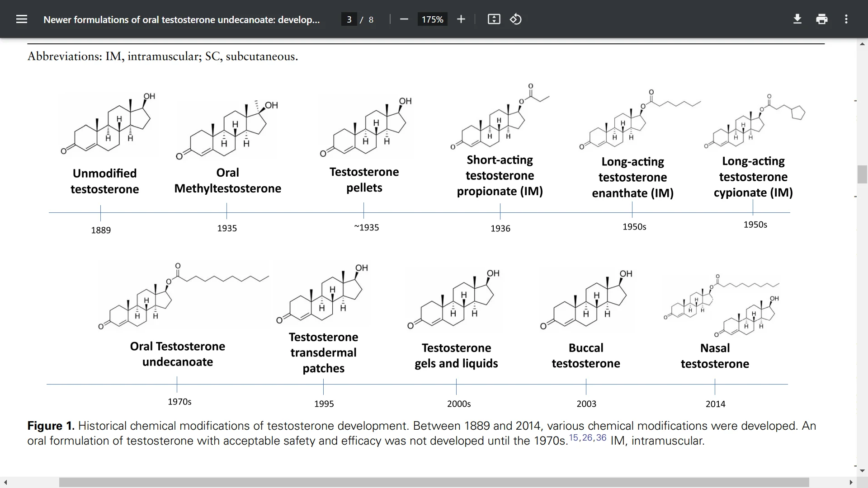The image size is (868, 488).
Task: Click the zoom out minus button
Action: [x=404, y=19]
